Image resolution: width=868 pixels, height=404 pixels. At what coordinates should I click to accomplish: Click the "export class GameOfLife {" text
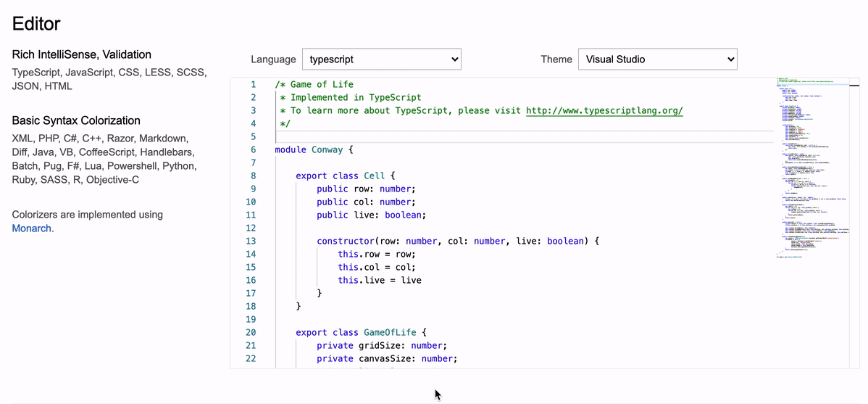pos(362,332)
